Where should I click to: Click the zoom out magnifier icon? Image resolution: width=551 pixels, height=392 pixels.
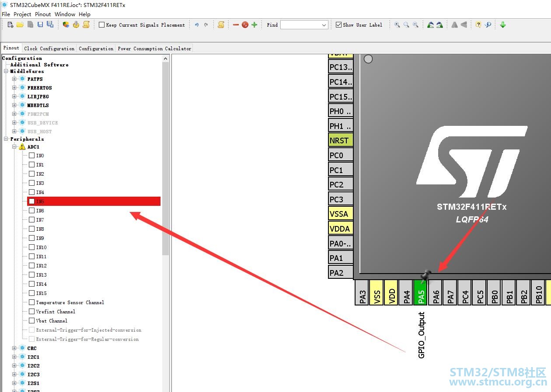pyautogui.click(x=415, y=25)
